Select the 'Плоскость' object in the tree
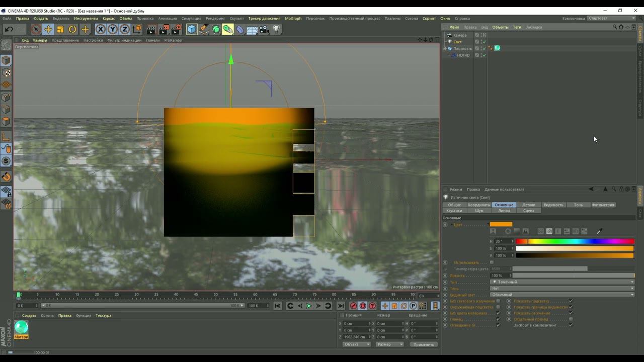 tap(462, 49)
